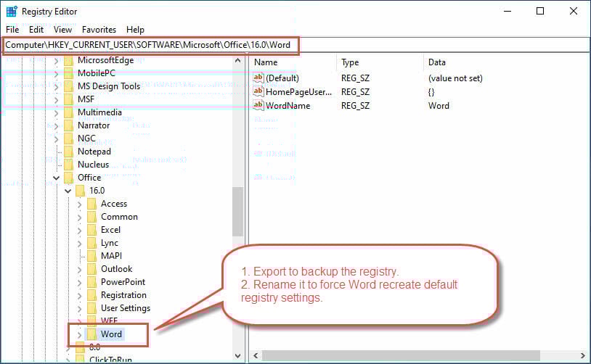The height and width of the screenshot is (364, 591).
Task: Select the NGC folder icon
Action: pyautogui.click(x=68, y=138)
